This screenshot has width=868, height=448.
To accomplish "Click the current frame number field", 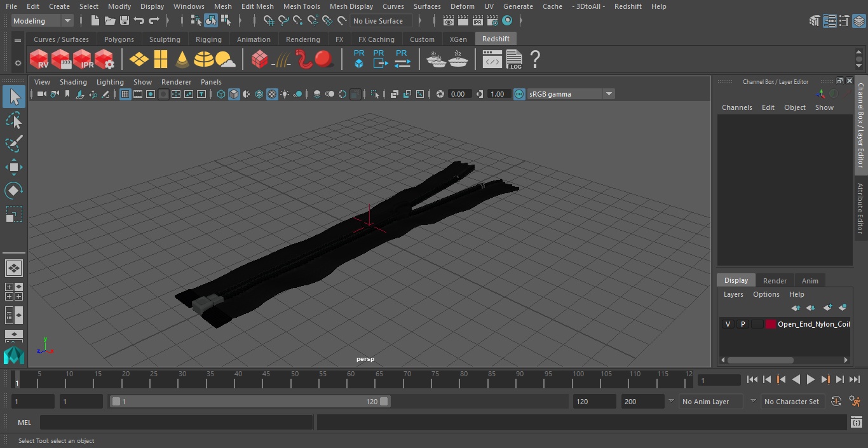I will click(719, 380).
